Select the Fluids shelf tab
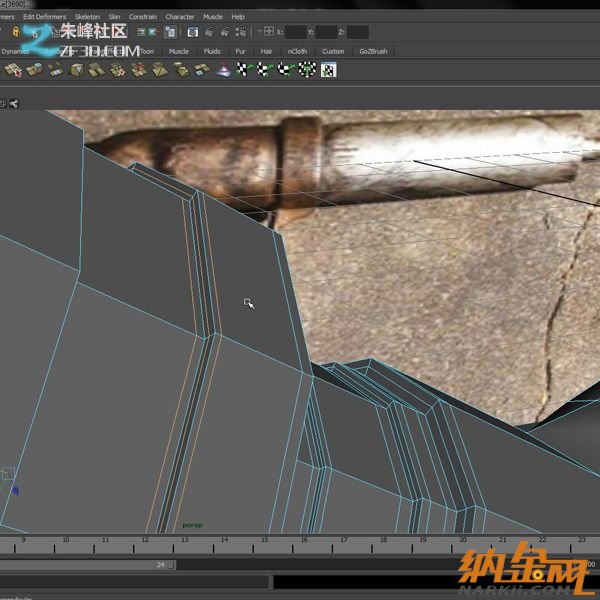600x600 pixels. 212,51
